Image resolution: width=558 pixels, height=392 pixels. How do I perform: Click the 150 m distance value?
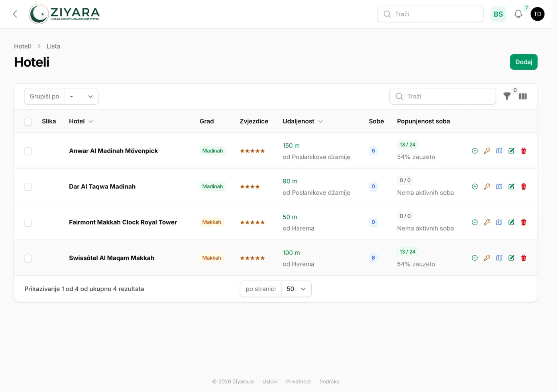coord(291,146)
